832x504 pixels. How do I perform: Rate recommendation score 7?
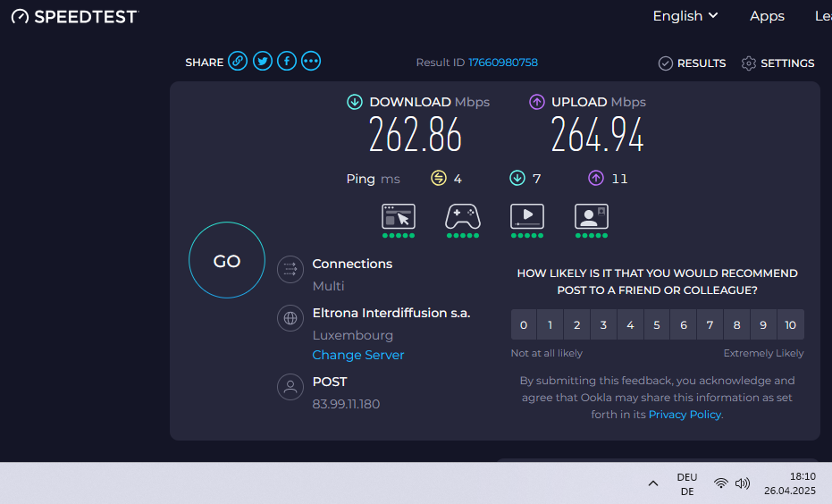(x=710, y=324)
